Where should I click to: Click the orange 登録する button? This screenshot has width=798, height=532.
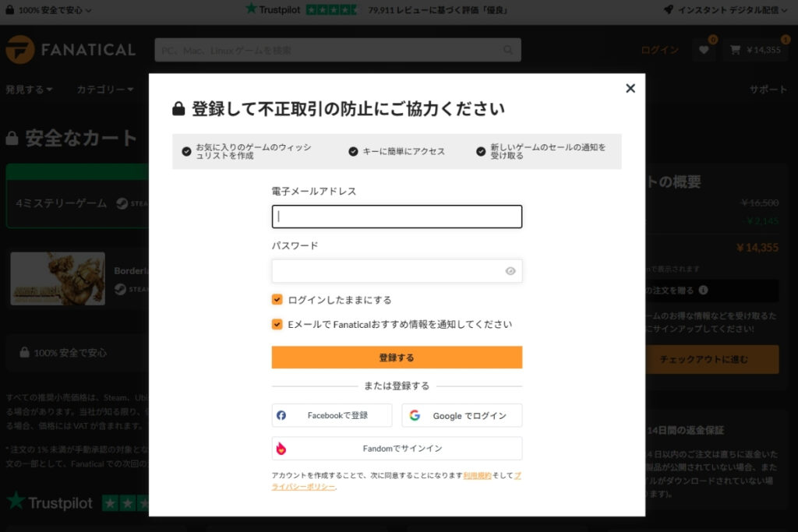397,357
